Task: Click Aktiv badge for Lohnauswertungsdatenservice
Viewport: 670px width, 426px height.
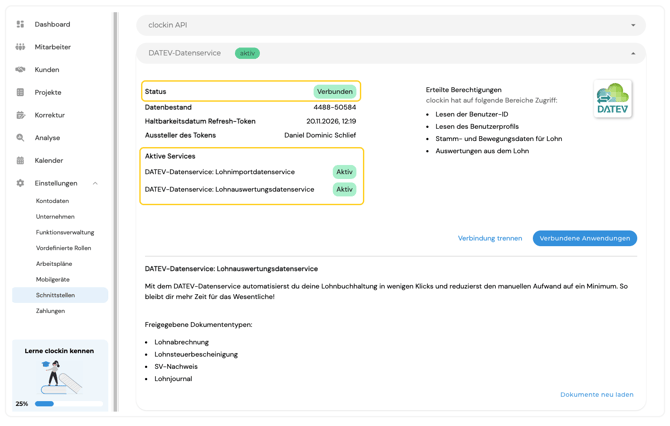Action: tap(344, 189)
